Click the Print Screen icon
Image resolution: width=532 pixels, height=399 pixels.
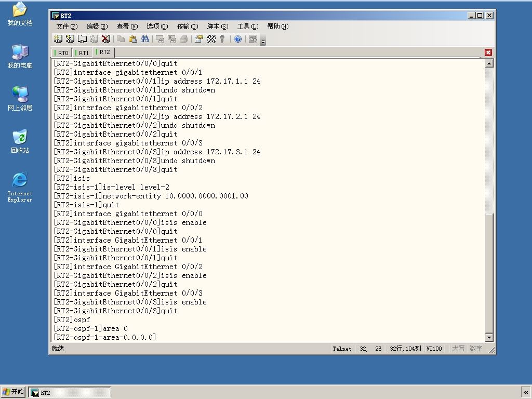pos(160,39)
